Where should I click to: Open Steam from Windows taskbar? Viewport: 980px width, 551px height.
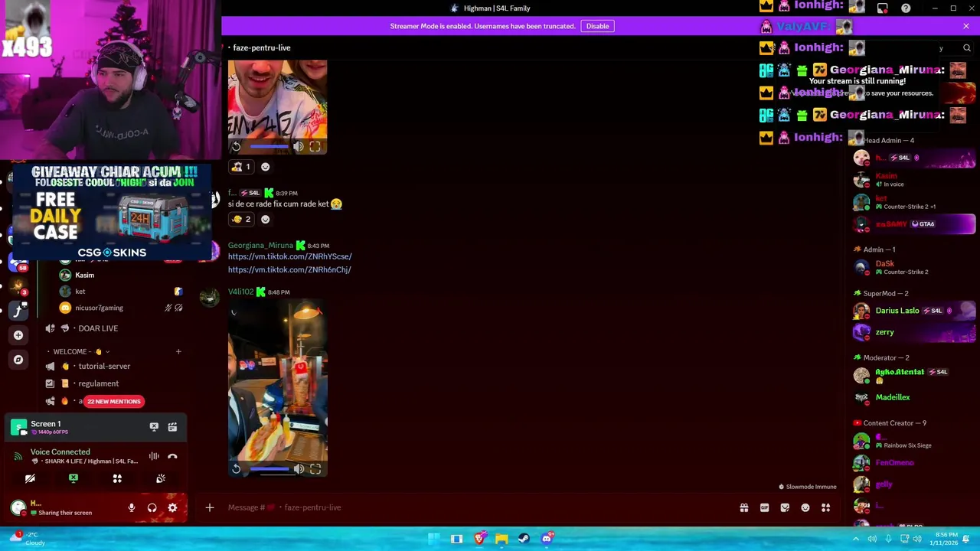(x=524, y=539)
